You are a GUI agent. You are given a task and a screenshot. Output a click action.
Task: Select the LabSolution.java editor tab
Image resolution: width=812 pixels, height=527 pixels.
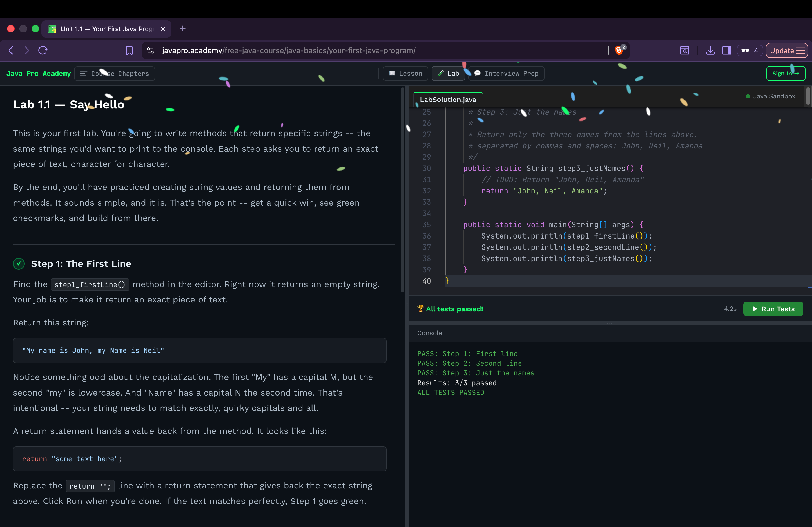448,100
